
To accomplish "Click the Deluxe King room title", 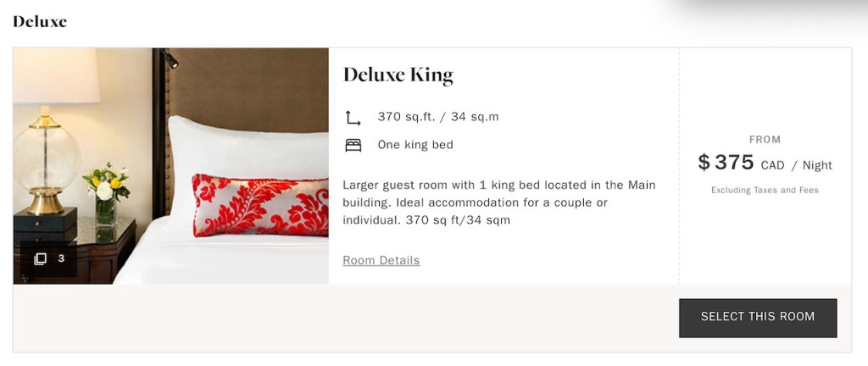I will pos(398,75).
